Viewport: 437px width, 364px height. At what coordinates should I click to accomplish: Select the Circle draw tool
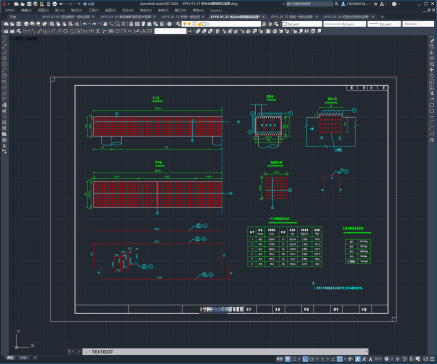point(4,76)
